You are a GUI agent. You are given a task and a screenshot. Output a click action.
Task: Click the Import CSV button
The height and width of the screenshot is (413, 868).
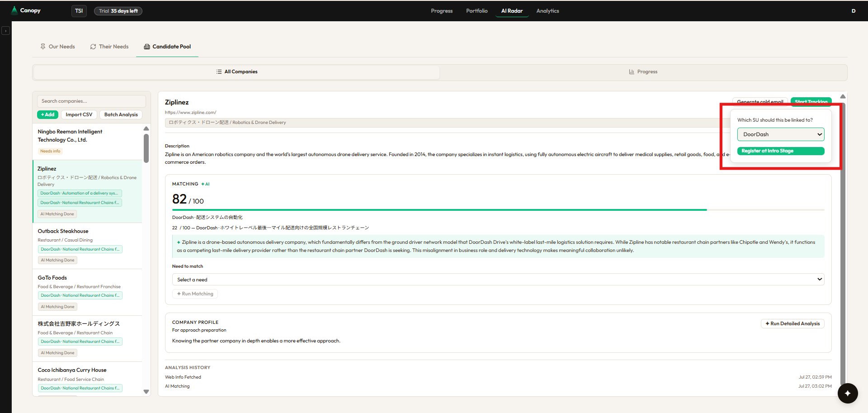(79, 114)
